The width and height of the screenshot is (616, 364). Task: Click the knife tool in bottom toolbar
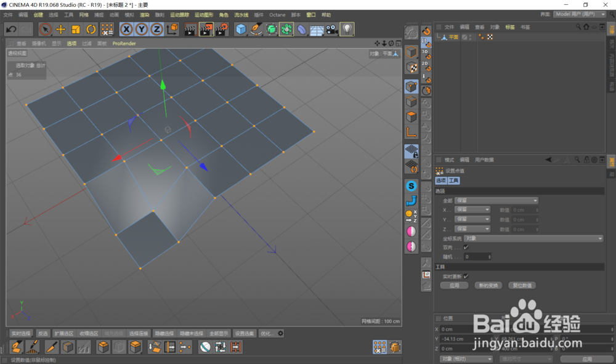pos(52,347)
